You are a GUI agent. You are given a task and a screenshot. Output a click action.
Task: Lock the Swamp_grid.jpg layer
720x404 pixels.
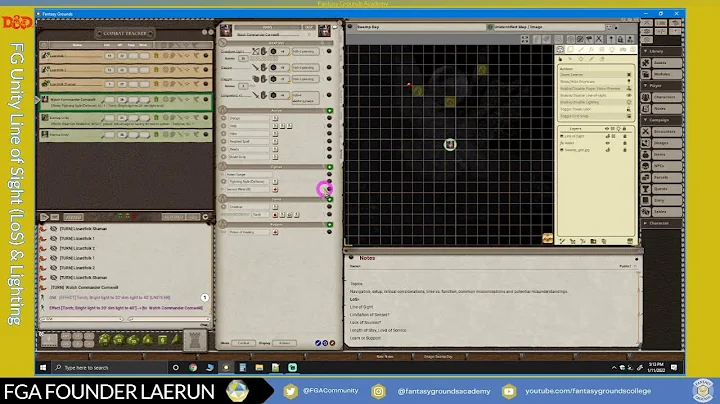tap(624, 150)
